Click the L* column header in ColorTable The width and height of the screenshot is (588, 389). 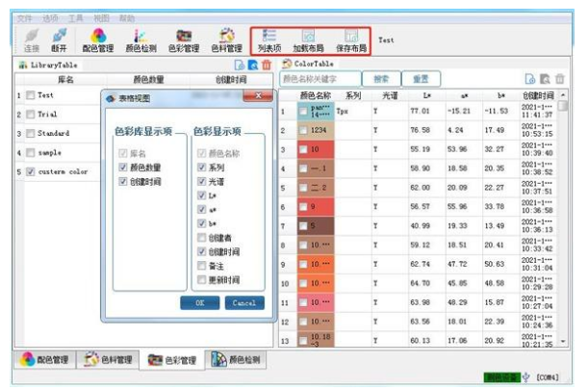pos(426,95)
